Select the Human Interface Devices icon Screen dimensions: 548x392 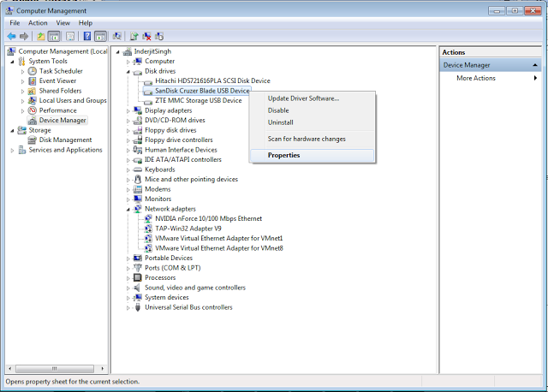click(x=138, y=150)
